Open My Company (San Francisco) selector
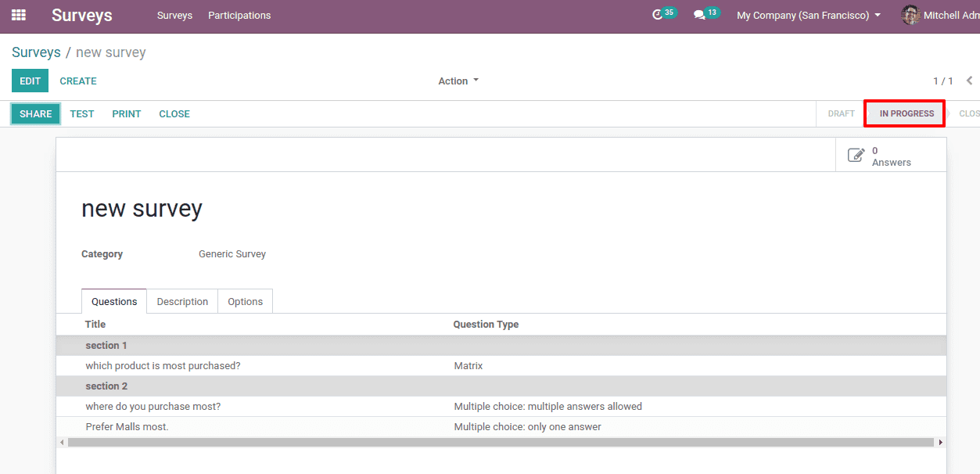 (809, 15)
